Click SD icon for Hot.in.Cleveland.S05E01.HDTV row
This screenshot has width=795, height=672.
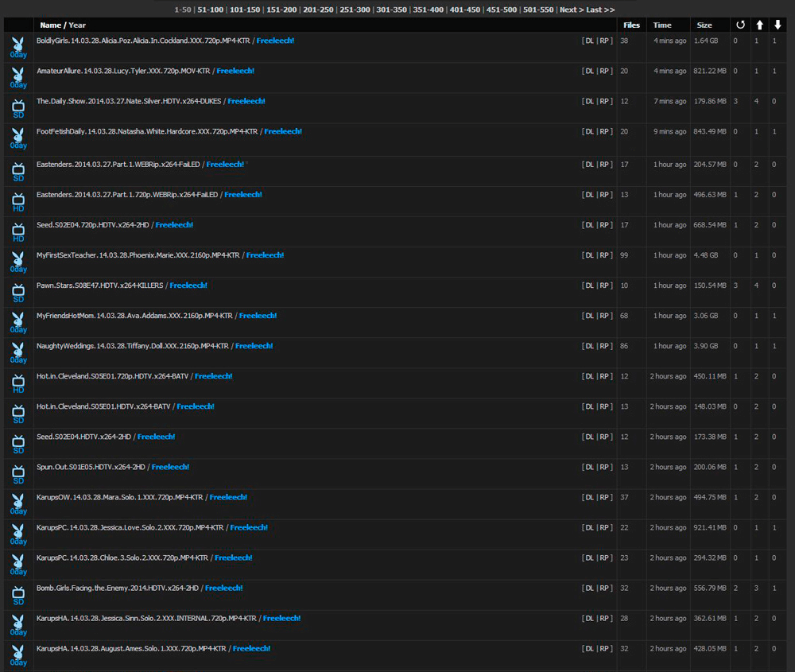(x=18, y=414)
